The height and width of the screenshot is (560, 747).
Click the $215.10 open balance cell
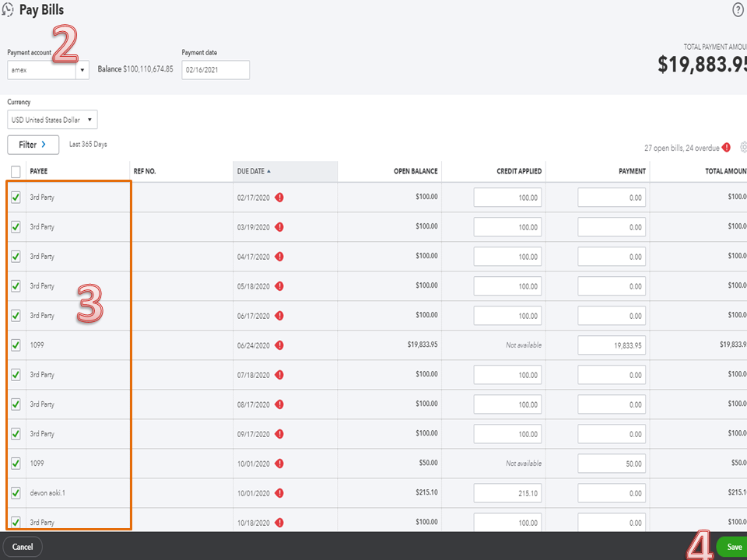pos(426,492)
